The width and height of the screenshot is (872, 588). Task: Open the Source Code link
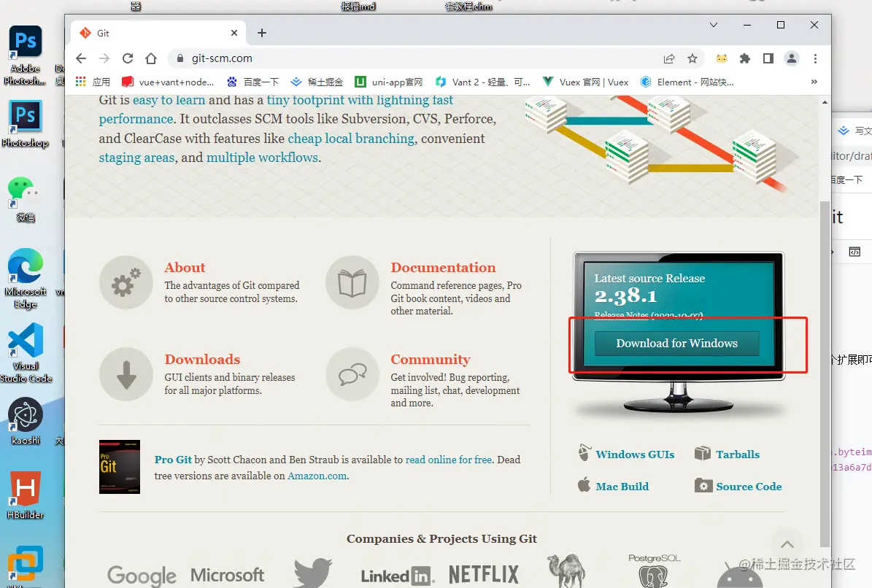point(749,487)
